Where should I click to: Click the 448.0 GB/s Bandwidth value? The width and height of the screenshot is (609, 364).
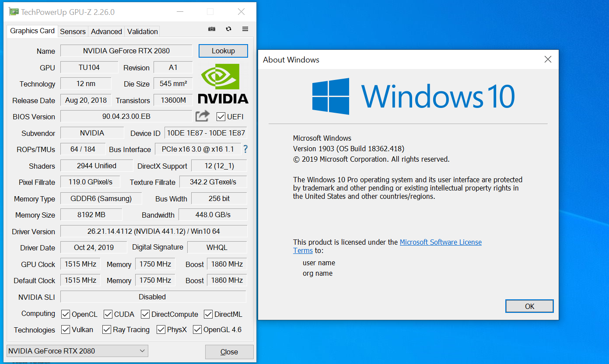tap(213, 215)
